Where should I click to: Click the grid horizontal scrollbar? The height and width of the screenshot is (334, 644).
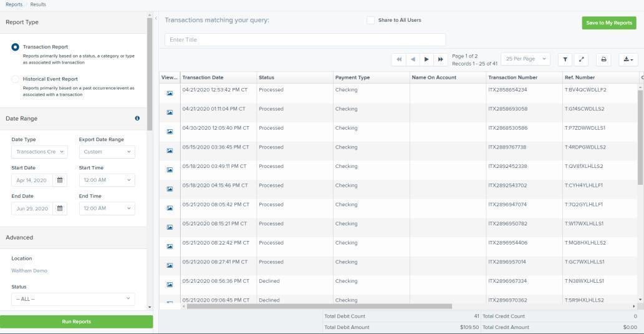[319, 307]
